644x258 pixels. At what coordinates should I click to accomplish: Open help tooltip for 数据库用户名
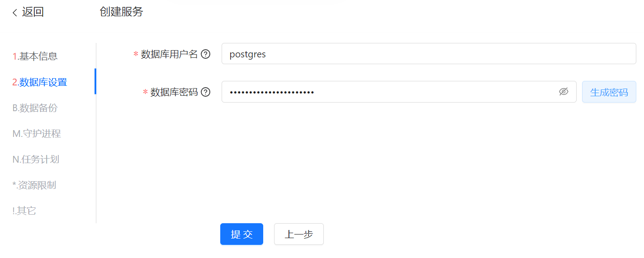click(x=206, y=54)
